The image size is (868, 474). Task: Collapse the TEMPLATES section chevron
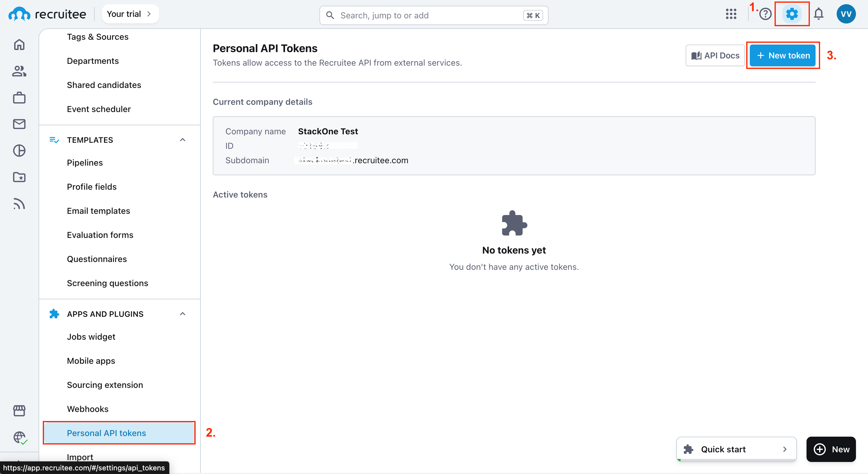pyautogui.click(x=183, y=139)
